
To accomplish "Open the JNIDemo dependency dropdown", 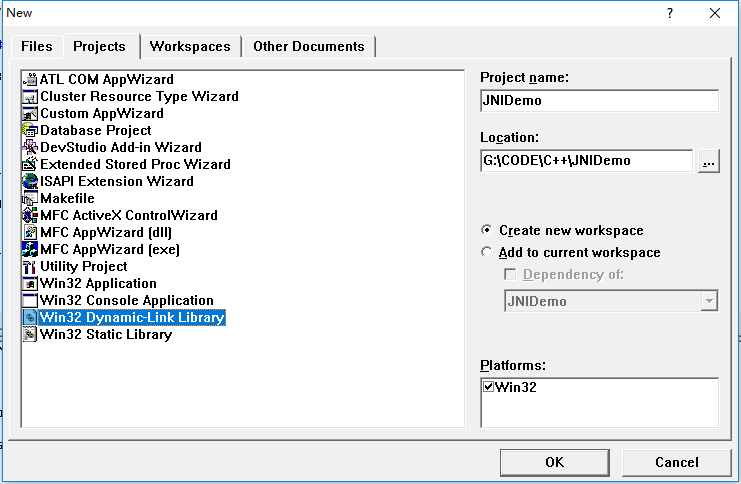I will point(709,301).
